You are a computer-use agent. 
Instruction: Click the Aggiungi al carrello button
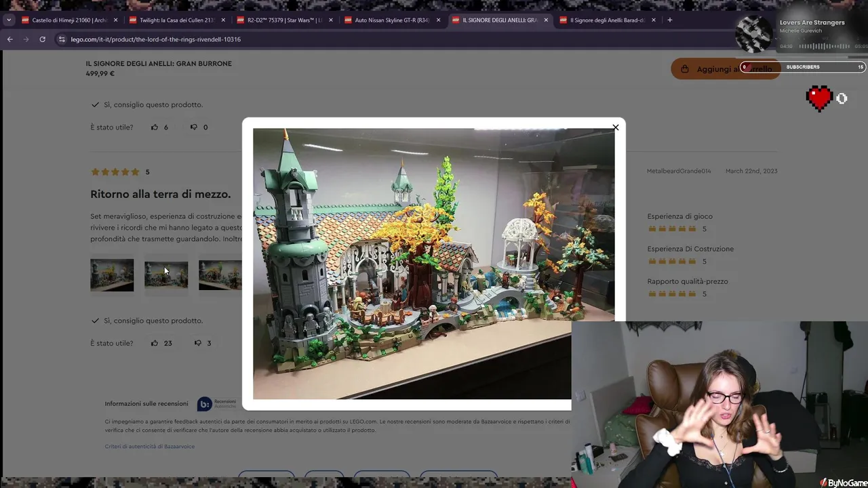click(x=726, y=68)
